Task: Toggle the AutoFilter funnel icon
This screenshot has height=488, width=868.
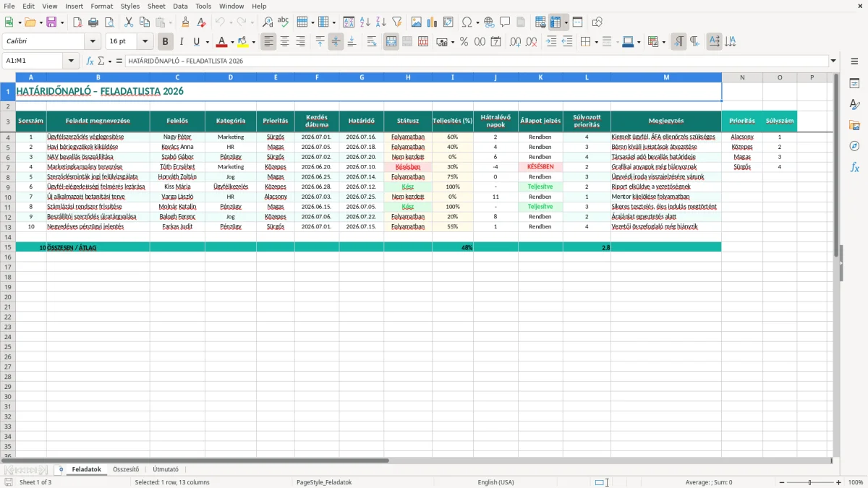Action: [397, 22]
